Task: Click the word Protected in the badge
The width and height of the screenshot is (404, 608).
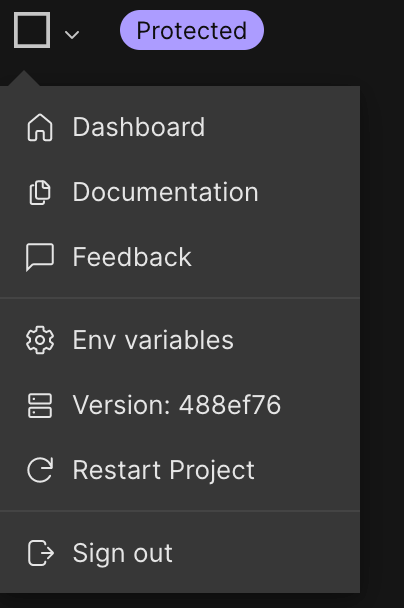Action: (x=192, y=30)
